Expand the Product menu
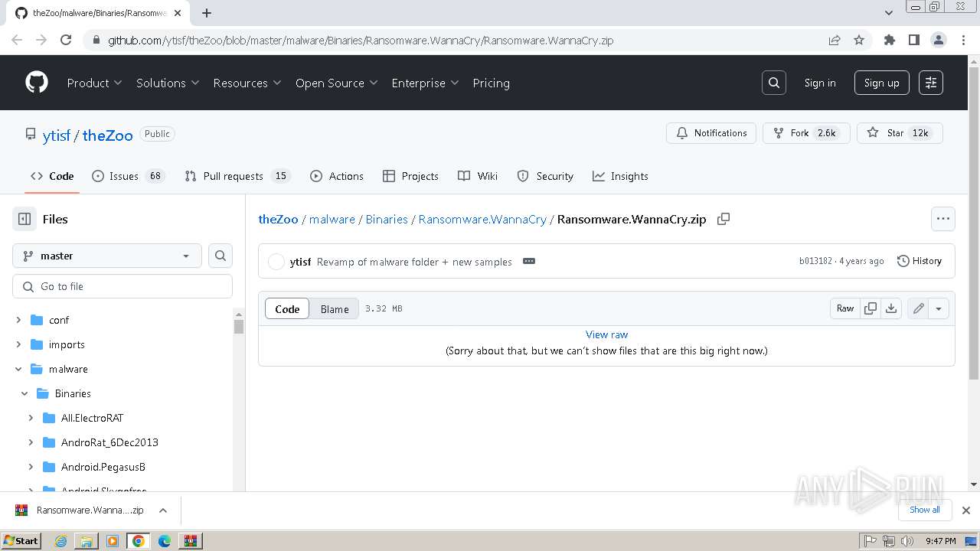Image resolution: width=980 pixels, height=551 pixels. pyautogui.click(x=94, y=83)
